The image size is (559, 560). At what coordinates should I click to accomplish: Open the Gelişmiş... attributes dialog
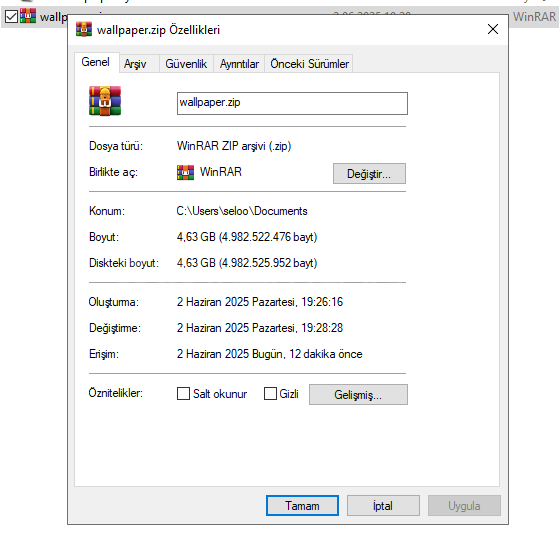(358, 394)
